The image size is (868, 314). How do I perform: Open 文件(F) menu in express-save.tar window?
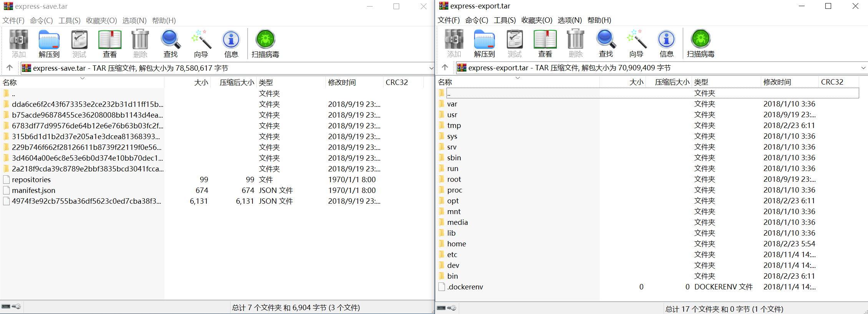(13, 20)
